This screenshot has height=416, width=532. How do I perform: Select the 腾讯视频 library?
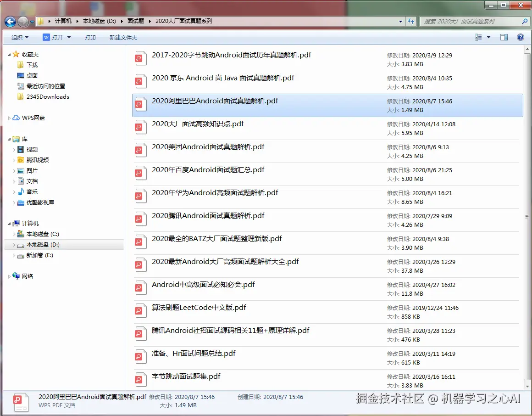pyautogui.click(x=37, y=160)
